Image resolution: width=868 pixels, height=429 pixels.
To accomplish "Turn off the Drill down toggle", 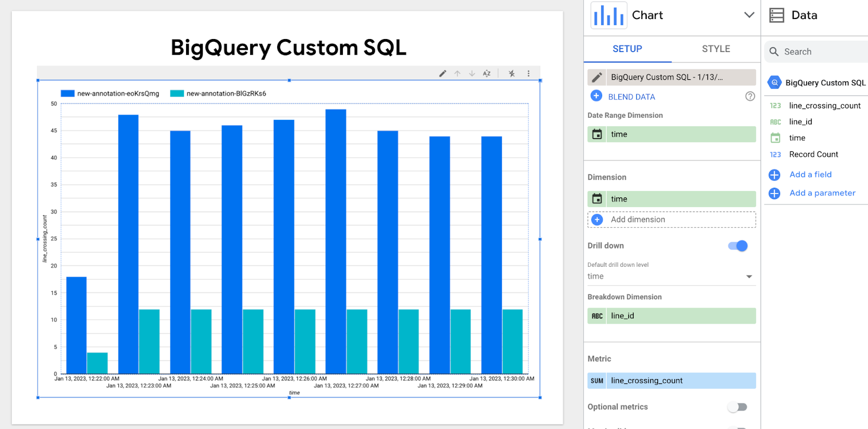I will tap(738, 246).
